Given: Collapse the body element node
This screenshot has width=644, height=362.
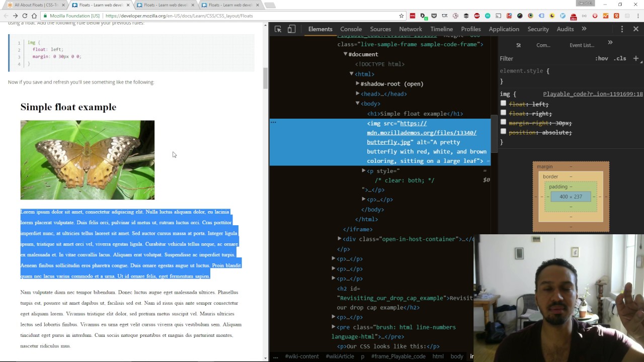Looking at the screenshot, I should 357,104.
